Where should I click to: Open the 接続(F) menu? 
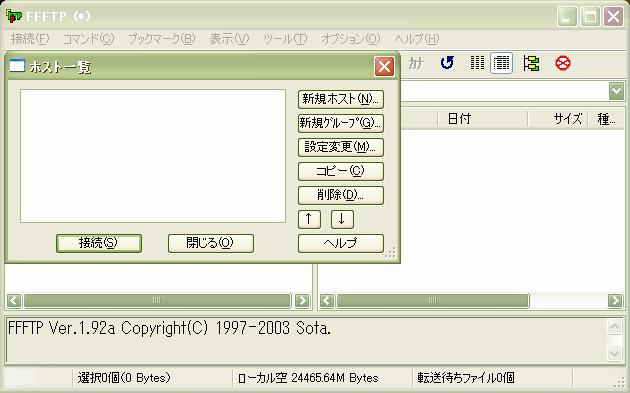tap(30, 39)
